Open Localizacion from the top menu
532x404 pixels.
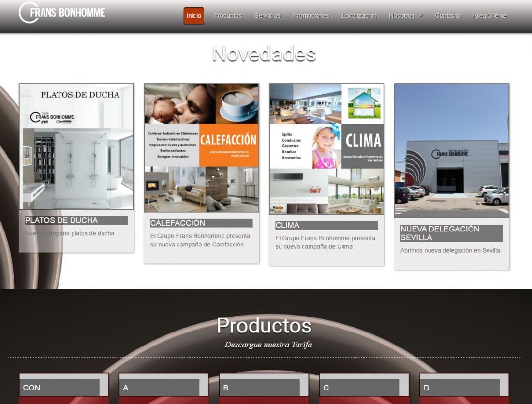pyautogui.click(x=359, y=16)
